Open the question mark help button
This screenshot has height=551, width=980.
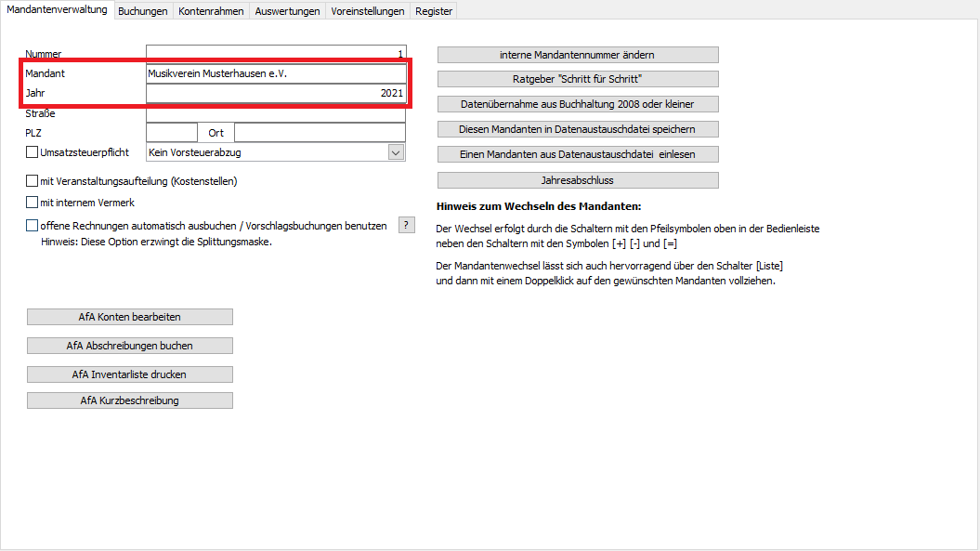[406, 225]
